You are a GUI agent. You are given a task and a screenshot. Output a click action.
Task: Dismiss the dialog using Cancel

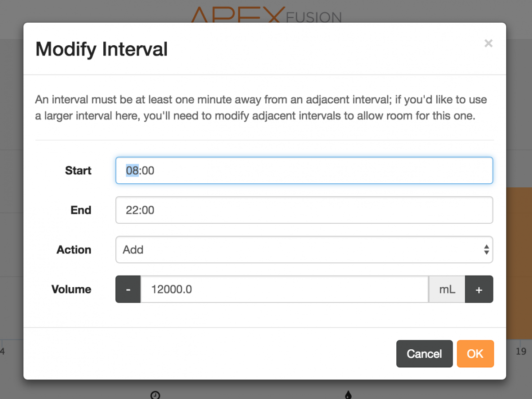tap(424, 354)
